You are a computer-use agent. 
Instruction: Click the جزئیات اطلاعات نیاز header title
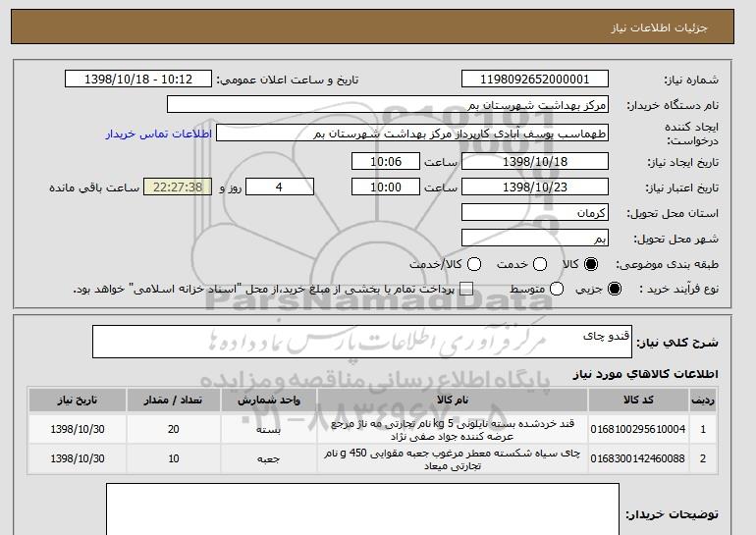tap(659, 27)
